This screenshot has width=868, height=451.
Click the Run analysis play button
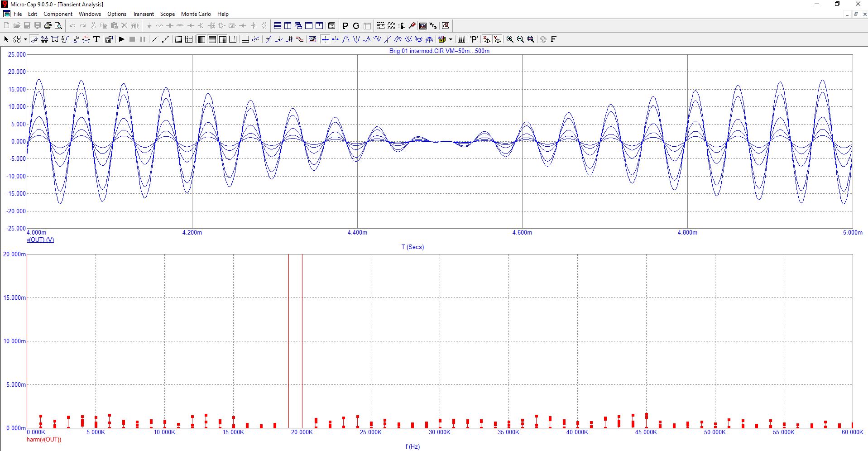coord(121,39)
